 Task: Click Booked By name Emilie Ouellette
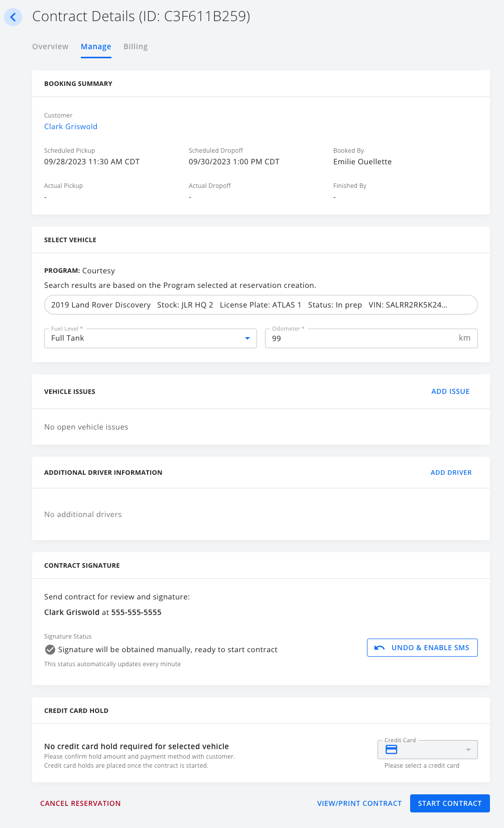click(x=362, y=162)
